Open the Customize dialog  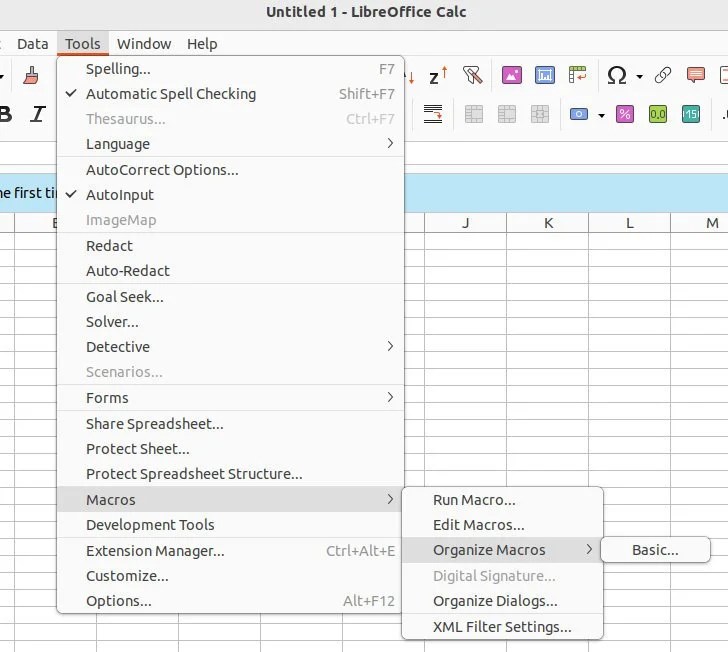[230, 576]
